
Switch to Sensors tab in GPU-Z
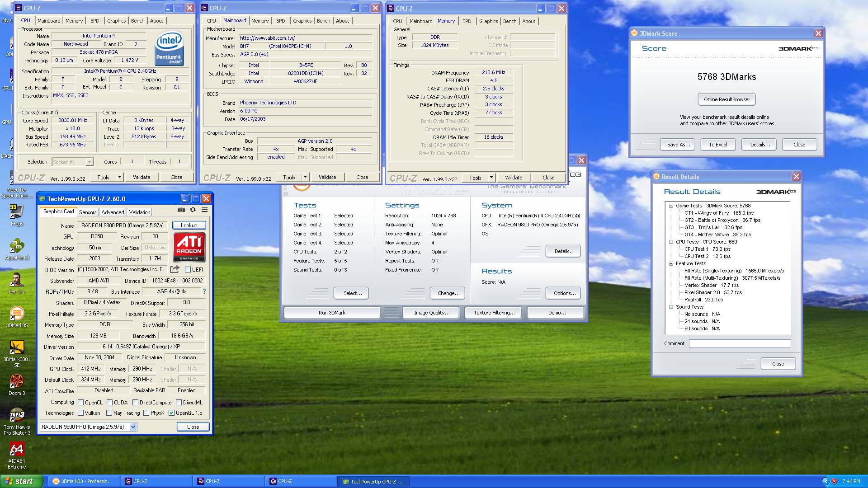click(x=88, y=212)
